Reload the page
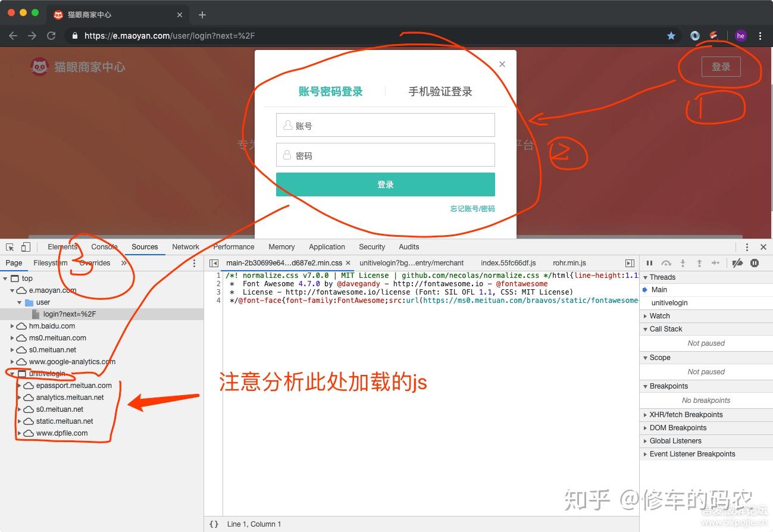Screen dimensions: 773x532 [x=51, y=36]
